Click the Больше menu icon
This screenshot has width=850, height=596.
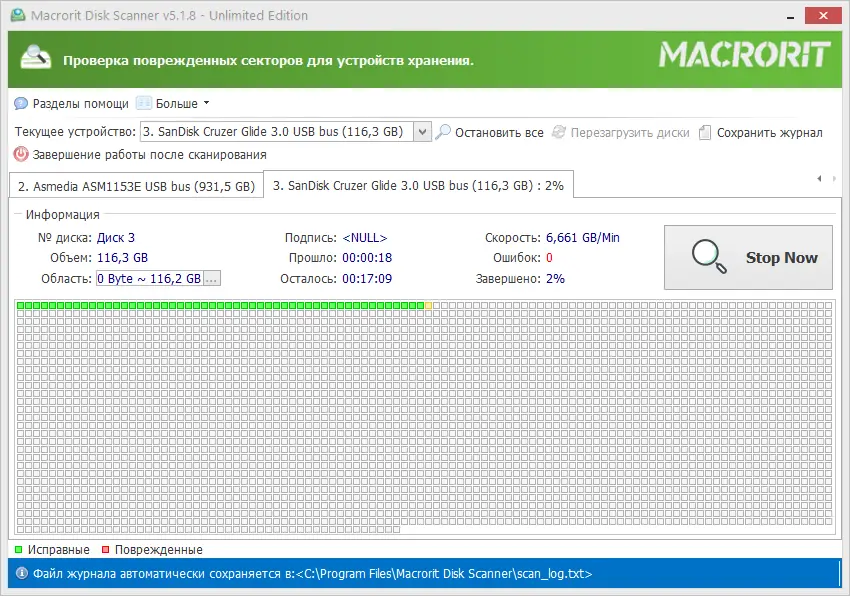[x=144, y=103]
